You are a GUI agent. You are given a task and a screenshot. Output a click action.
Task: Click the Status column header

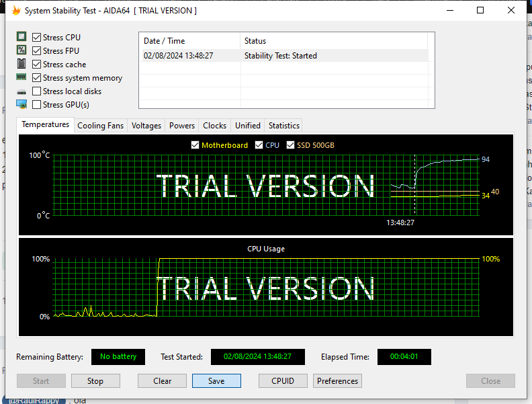point(334,41)
